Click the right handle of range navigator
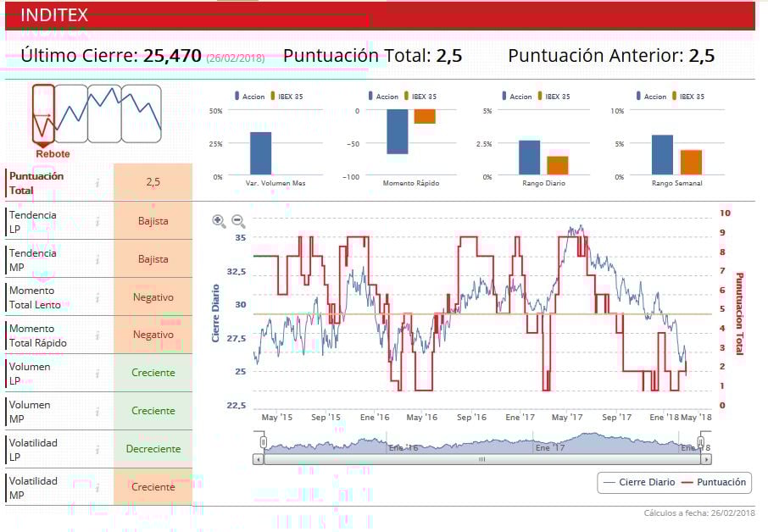This screenshot has width=768, height=532. [701, 442]
